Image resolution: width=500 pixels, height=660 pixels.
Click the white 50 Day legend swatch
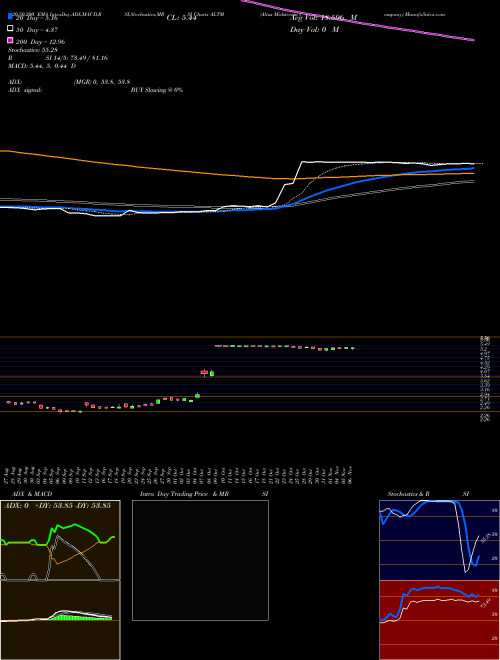point(10,29)
